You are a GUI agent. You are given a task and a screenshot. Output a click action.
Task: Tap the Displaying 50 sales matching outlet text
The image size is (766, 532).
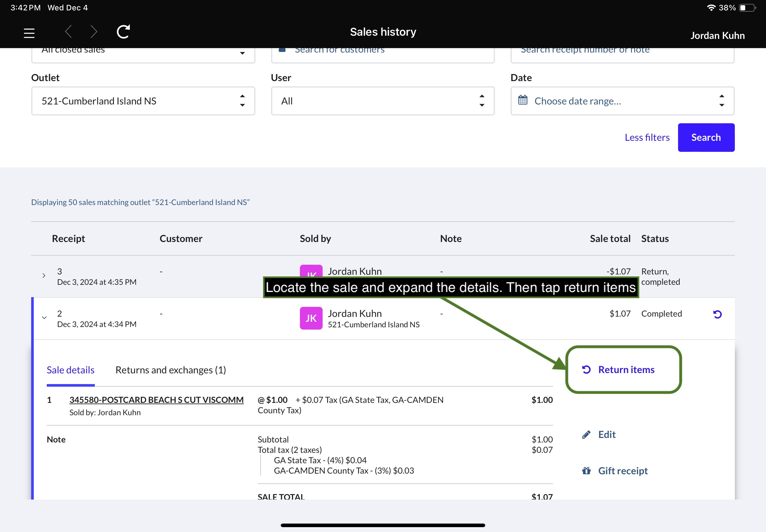click(140, 202)
